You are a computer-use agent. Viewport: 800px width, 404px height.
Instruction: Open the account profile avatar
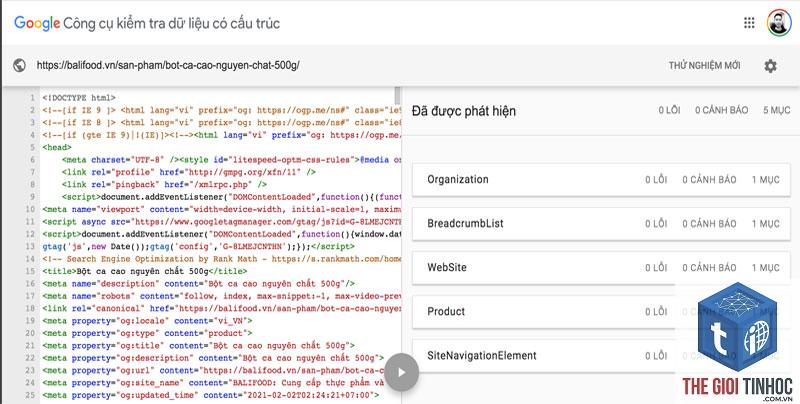[x=779, y=23]
